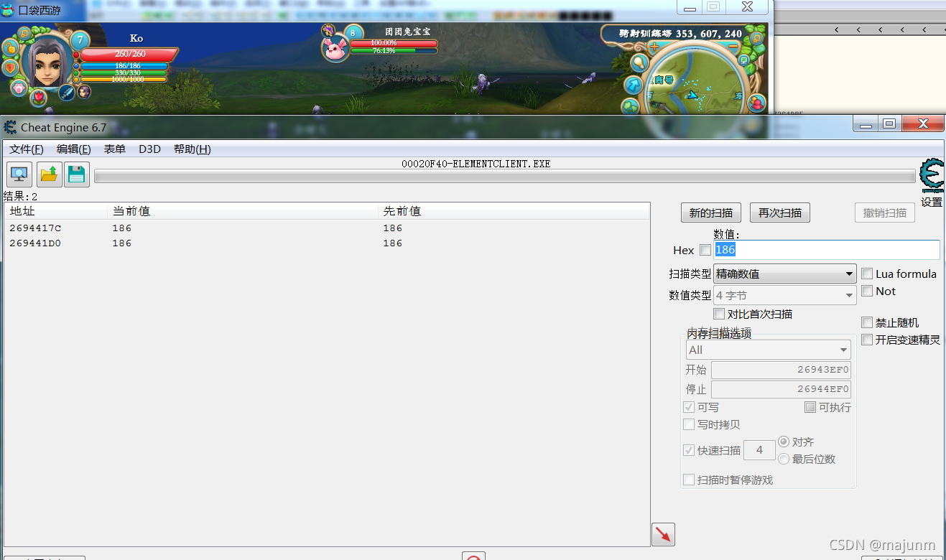Open the D3D menu
The width and height of the screenshot is (946, 560).
tap(149, 149)
